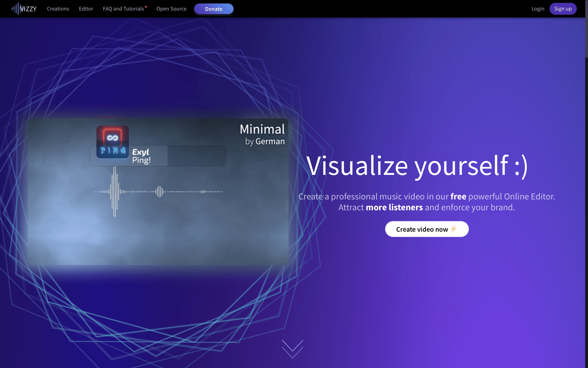588x368 pixels.
Task: Click the Login link
Action: click(x=538, y=9)
